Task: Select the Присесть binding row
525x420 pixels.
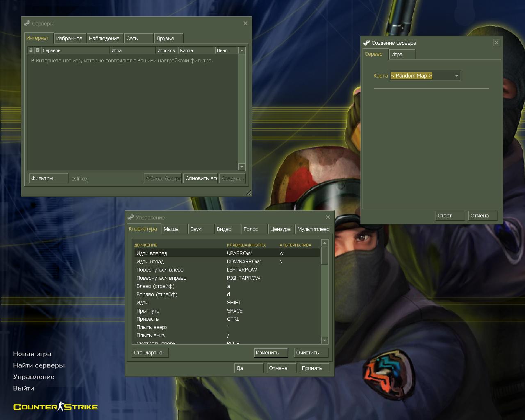Action: (x=227, y=319)
